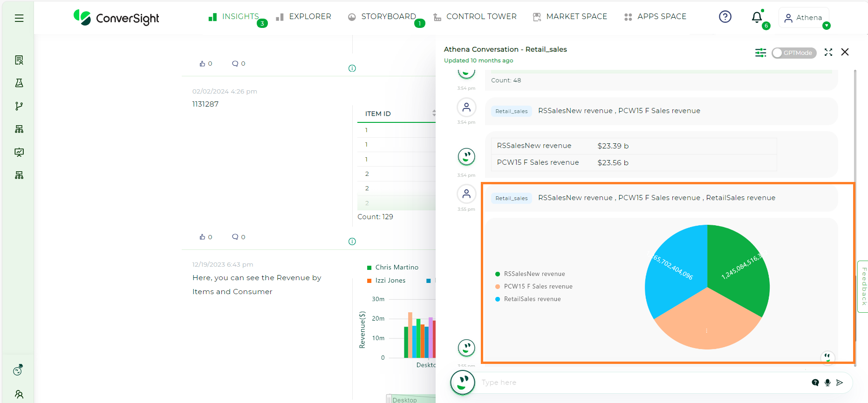Open the hamburger menu
This screenshot has height=403, width=868.
click(x=19, y=18)
